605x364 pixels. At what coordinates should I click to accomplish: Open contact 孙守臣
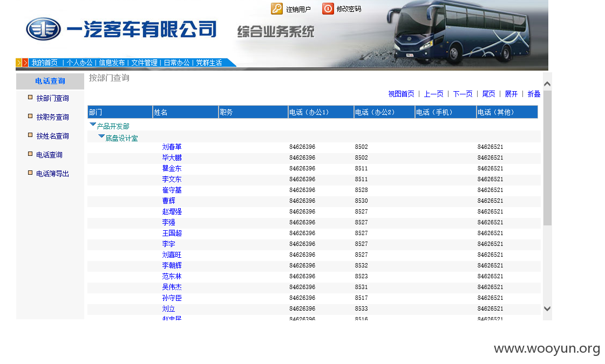pyautogui.click(x=172, y=298)
